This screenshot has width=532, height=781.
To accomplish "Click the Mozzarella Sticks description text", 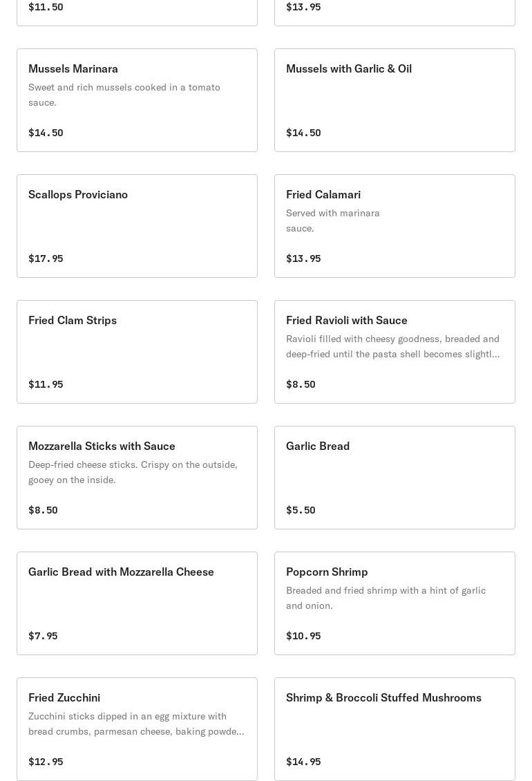I will [133, 472].
